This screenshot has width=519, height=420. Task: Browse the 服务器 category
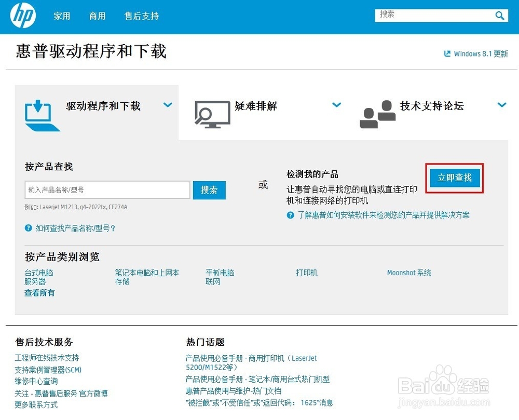pos(35,282)
